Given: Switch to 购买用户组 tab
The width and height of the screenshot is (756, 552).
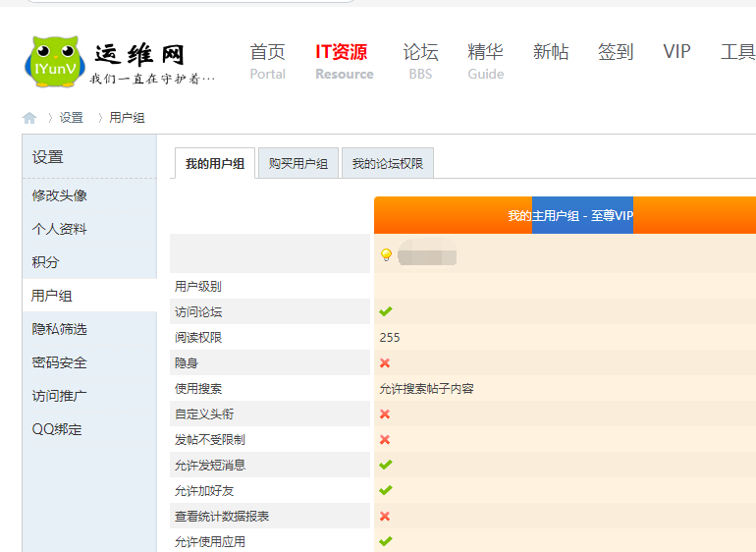Looking at the screenshot, I should [x=298, y=164].
